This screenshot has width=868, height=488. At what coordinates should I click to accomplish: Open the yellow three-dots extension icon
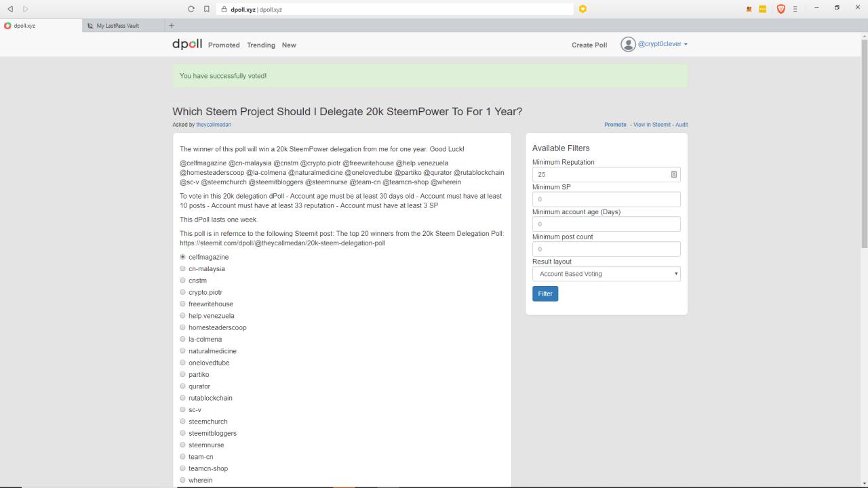(762, 9)
